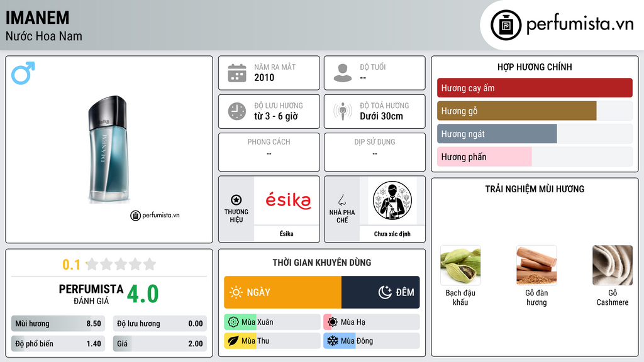
Task: Click the sillage value Dưới 30cm
Action: [382, 116]
